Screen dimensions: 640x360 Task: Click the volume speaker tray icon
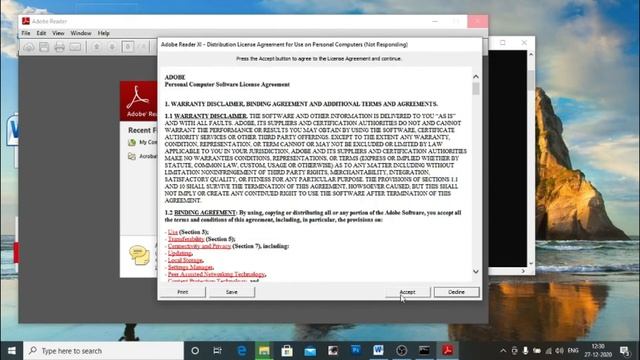[560, 351]
